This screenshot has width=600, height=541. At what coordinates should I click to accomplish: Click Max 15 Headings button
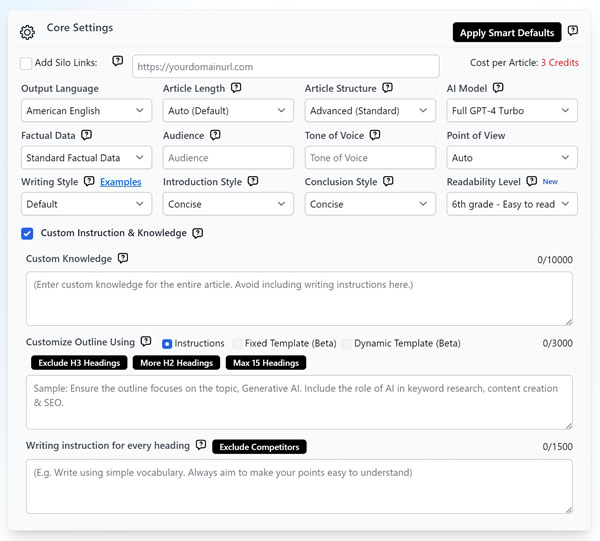(x=266, y=363)
